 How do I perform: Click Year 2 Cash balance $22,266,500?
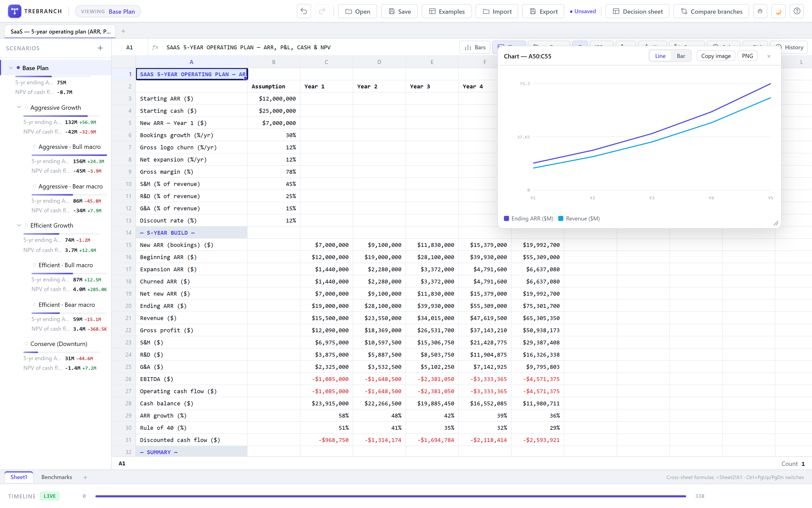click(x=379, y=403)
